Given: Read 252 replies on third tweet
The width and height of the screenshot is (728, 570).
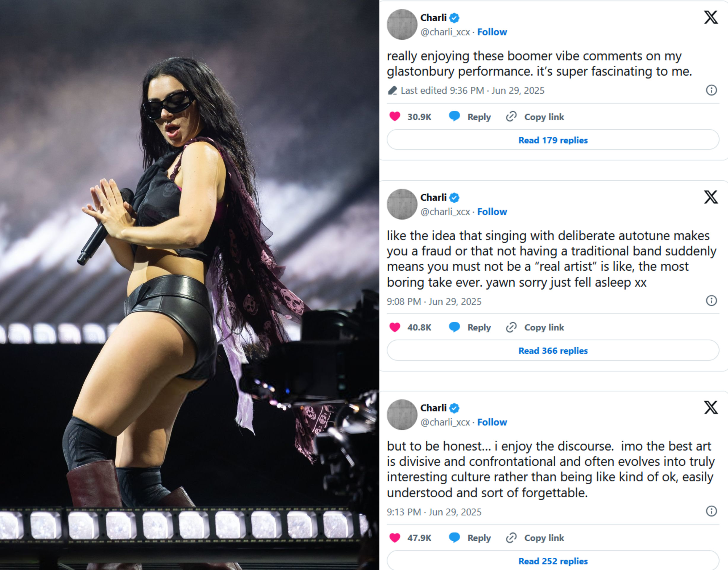Looking at the screenshot, I should [x=553, y=561].
